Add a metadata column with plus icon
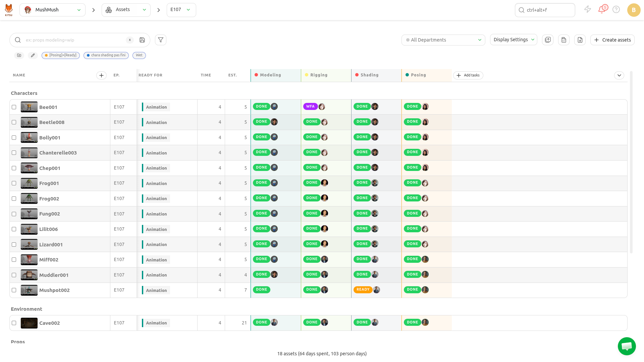Image resolution: width=644 pixels, height=362 pixels. 101,75
